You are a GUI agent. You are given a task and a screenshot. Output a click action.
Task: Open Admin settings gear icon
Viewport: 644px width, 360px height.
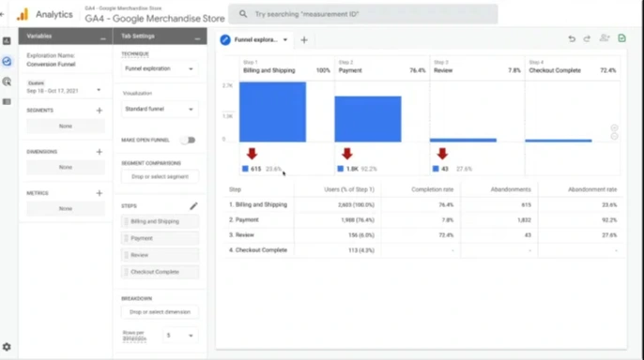pyautogui.click(x=7, y=347)
